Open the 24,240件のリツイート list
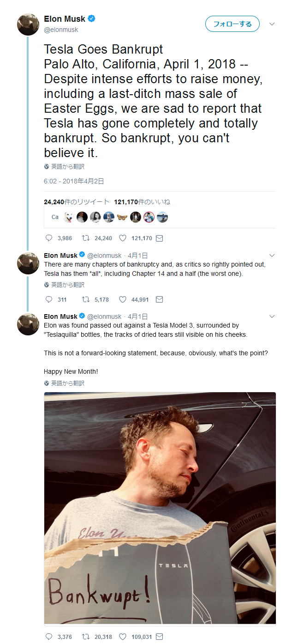The width and height of the screenshot is (286, 644). pyautogui.click(x=77, y=202)
